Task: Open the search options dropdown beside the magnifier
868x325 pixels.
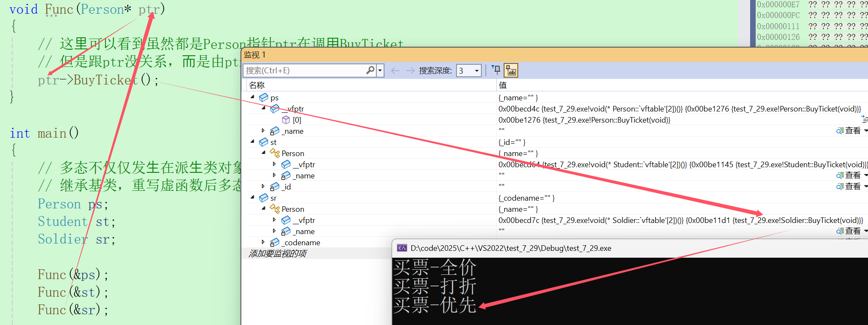Action: (x=380, y=70)
